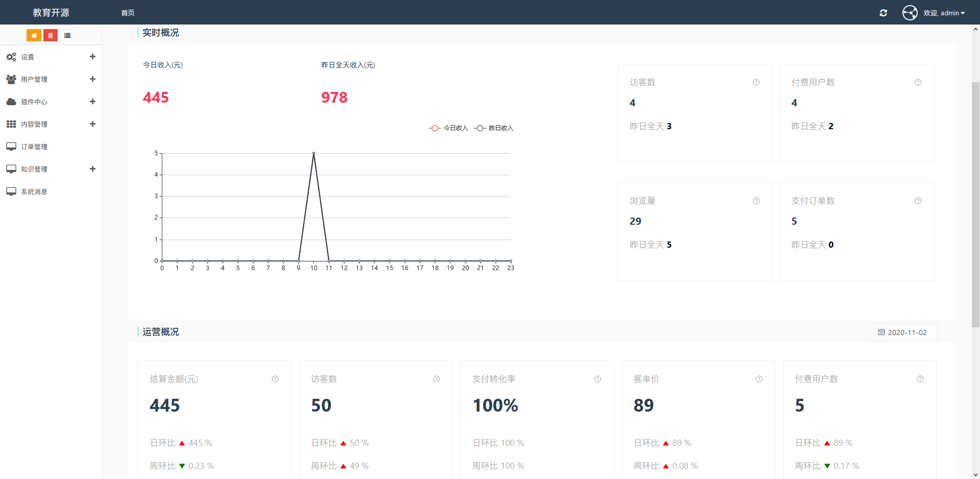Image resolution: width=980 pixels, height=479 pixels.
Task: Open the 用户管理 sidebar menu
Action: [51, 79]
